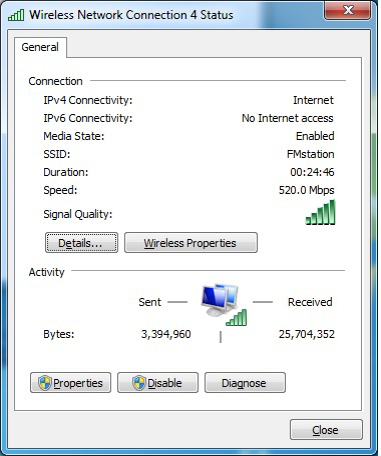This screenshot has height=456, width=381.
Task: Click the Duration value 00:24:46
Action: click(x=312, y=172)
